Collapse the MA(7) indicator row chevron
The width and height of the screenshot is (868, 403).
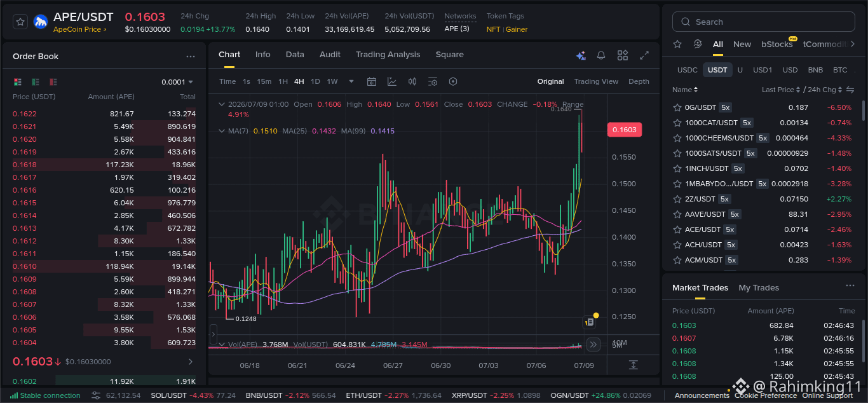pyautogui.click(x=221, y=131)
